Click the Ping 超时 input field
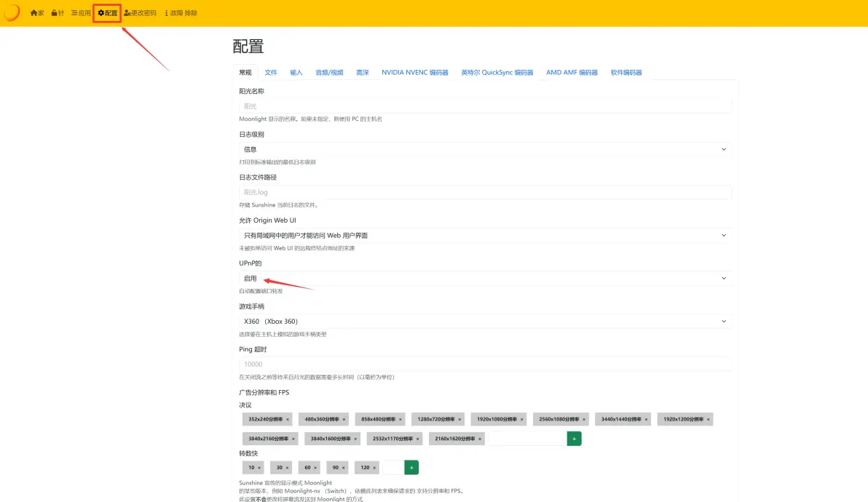Viewport: 868px width, 502px height. point(484,364)
